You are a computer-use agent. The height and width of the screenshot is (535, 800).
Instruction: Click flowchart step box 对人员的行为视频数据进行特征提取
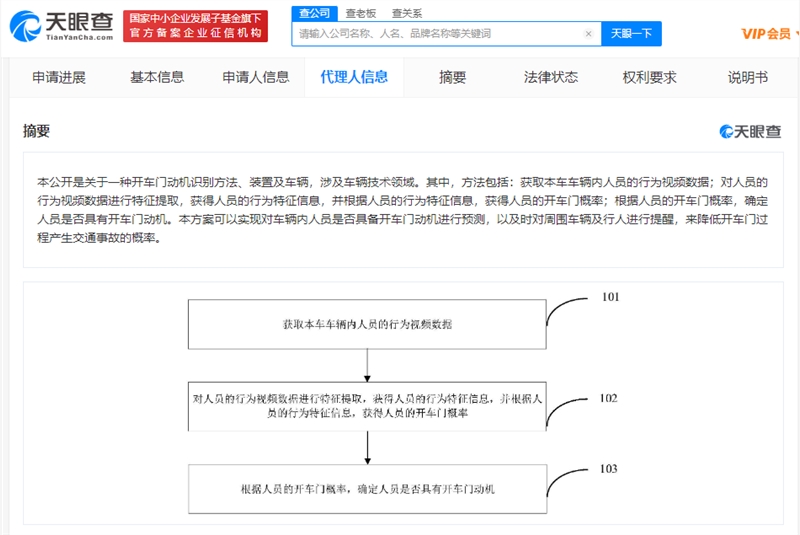pyautogui.click(x=367, y=406)
